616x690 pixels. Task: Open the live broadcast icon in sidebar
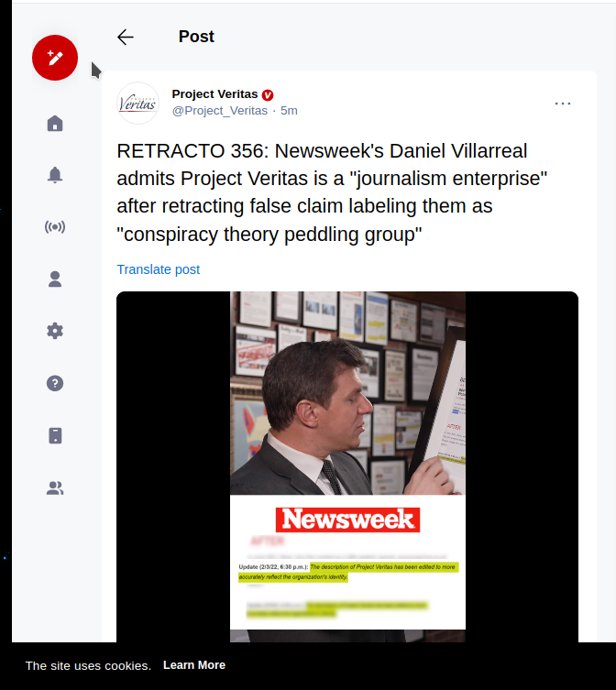pos(55,227)
